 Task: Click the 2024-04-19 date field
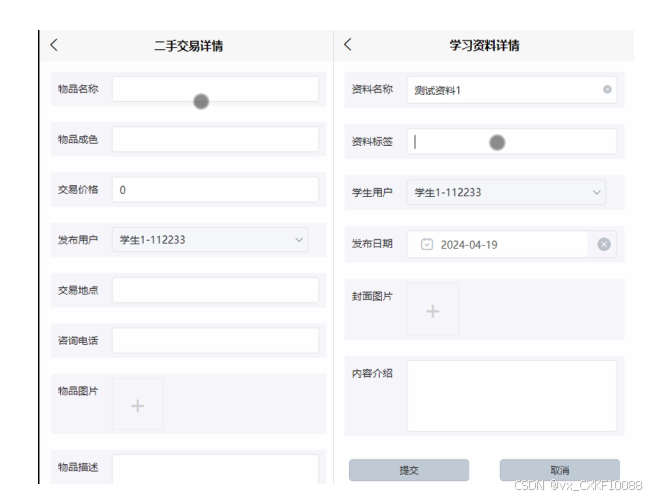coord(511,244)
